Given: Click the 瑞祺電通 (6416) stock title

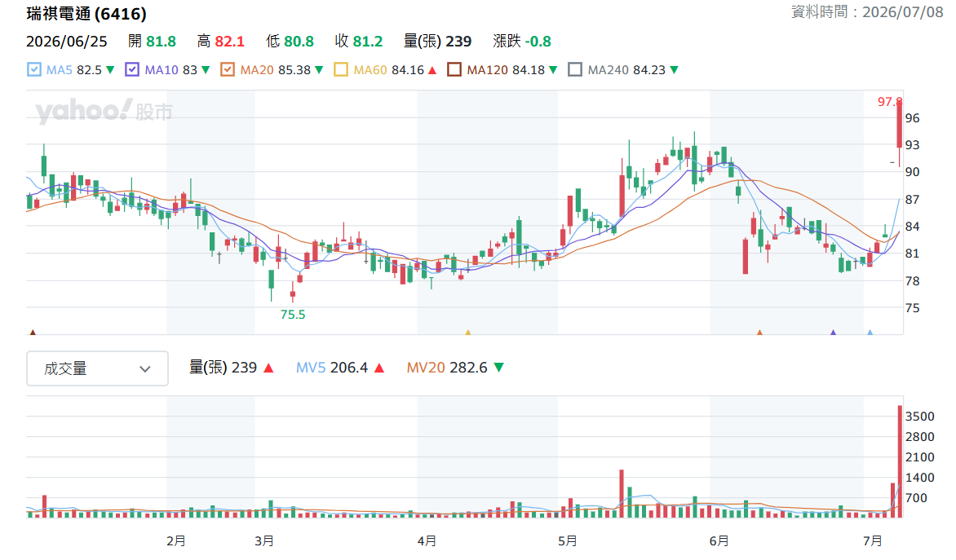Looking at the screenshot, I should (86, 13).
